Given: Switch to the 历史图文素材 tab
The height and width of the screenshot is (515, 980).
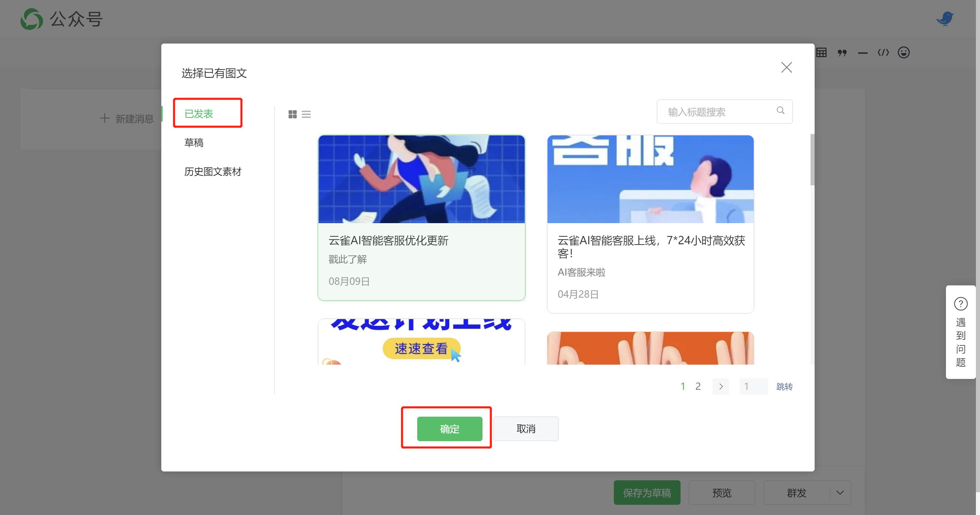Looking at the screenshot, I should click(212, 171).
